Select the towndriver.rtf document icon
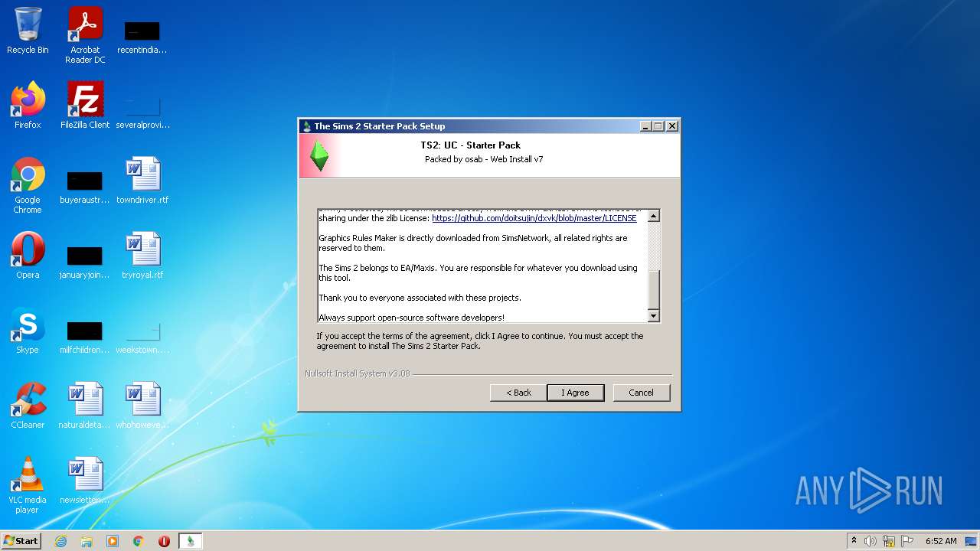 (142, 181)
